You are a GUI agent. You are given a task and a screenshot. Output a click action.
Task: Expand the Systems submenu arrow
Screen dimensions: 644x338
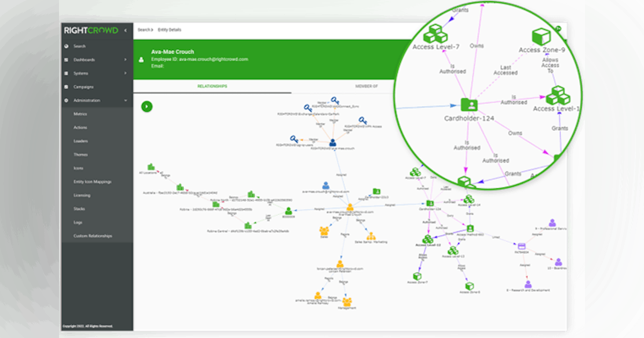tap(126, 74)
